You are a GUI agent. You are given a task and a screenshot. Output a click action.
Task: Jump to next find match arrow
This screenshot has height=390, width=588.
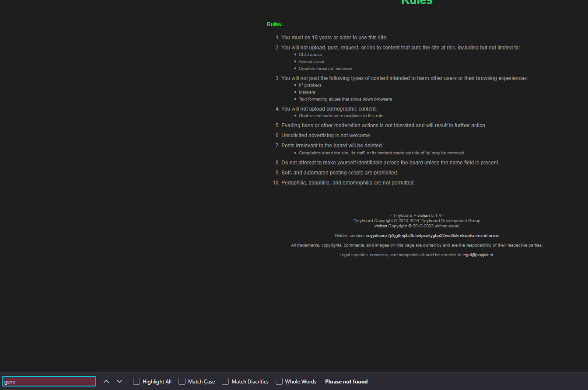pyautogui.click(x=119, y=381)
